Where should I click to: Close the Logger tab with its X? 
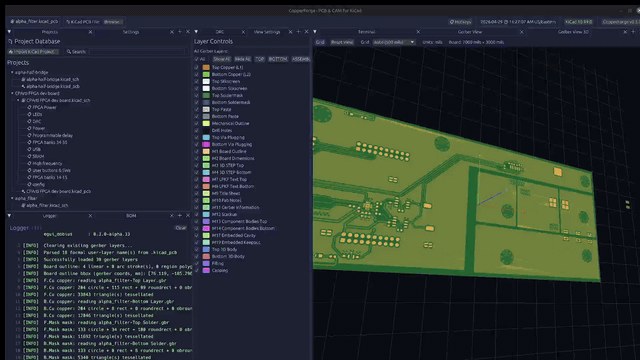pyautogui.click(x=90, y=216)
